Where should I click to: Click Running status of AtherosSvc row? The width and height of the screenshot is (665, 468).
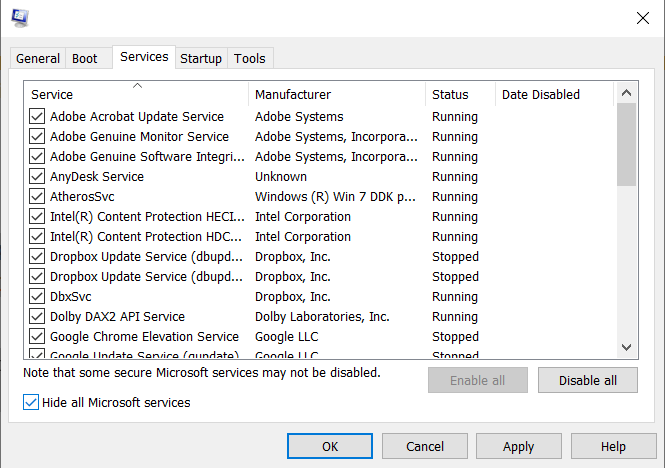pos(455,196)
